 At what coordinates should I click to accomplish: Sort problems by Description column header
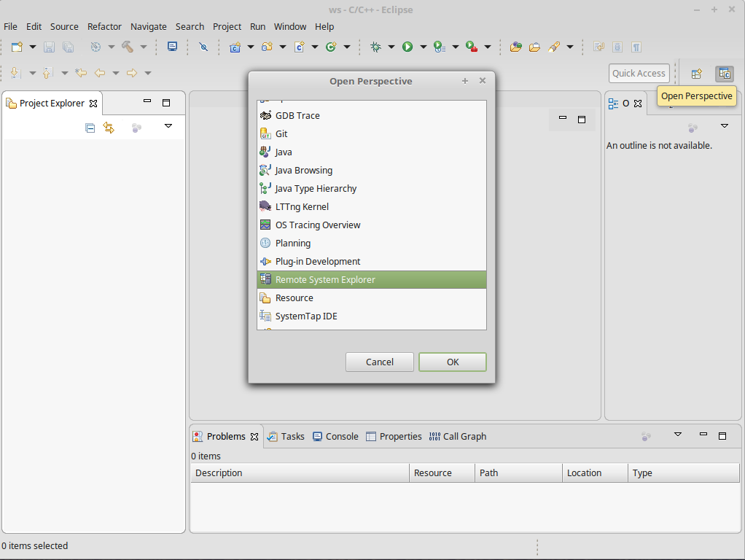pos(300,473)
